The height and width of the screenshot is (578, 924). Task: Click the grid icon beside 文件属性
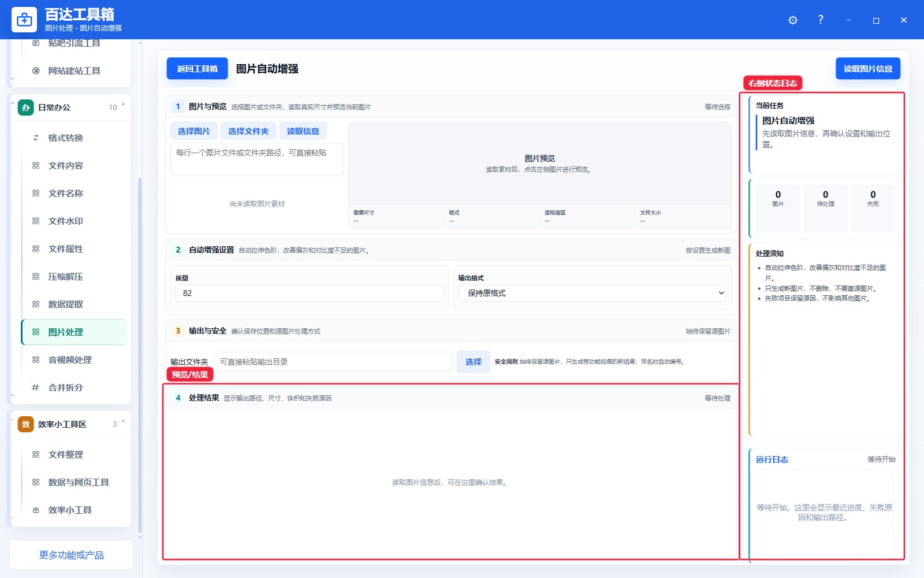point(36,249)
